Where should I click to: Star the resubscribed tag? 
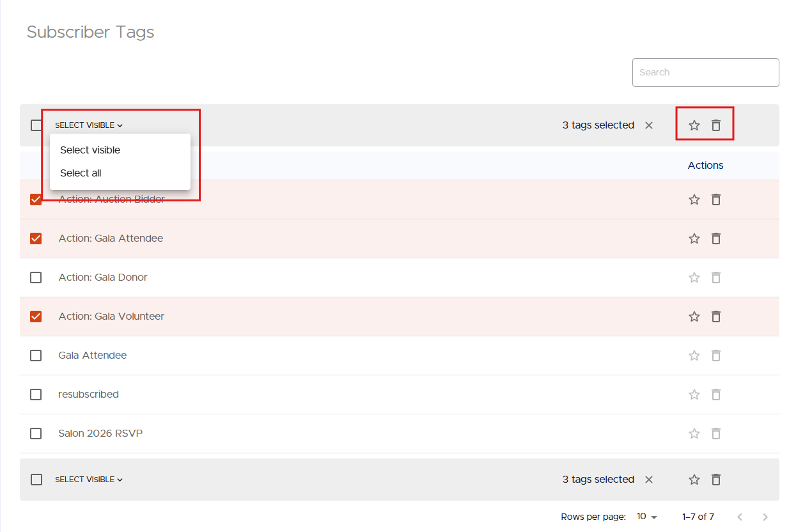(694, 395)
